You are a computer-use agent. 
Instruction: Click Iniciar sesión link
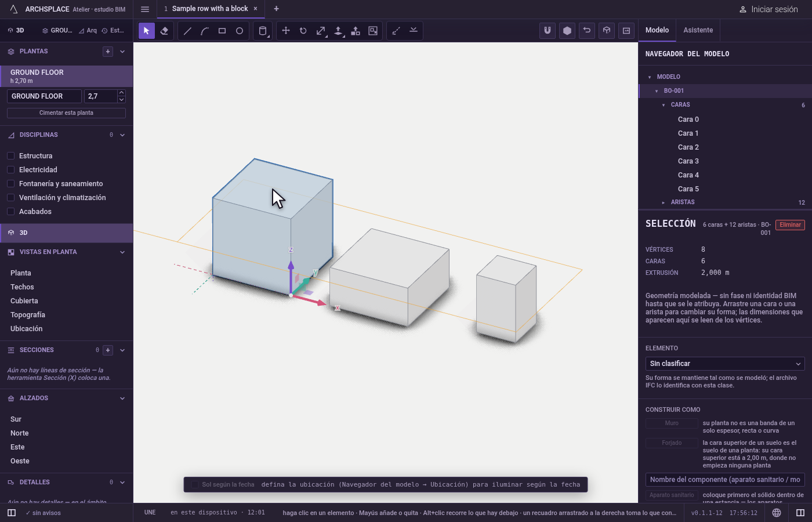pos(769,9)
